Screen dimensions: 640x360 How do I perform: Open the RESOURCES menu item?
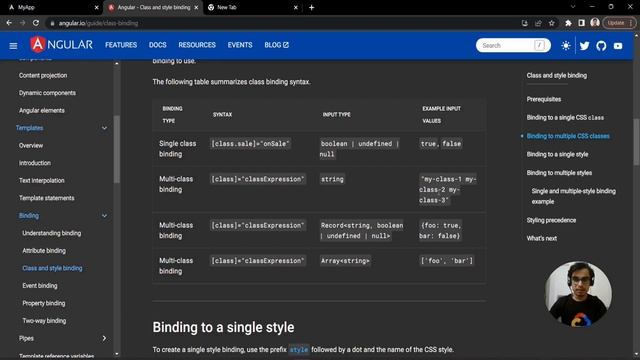click(197, 45)
